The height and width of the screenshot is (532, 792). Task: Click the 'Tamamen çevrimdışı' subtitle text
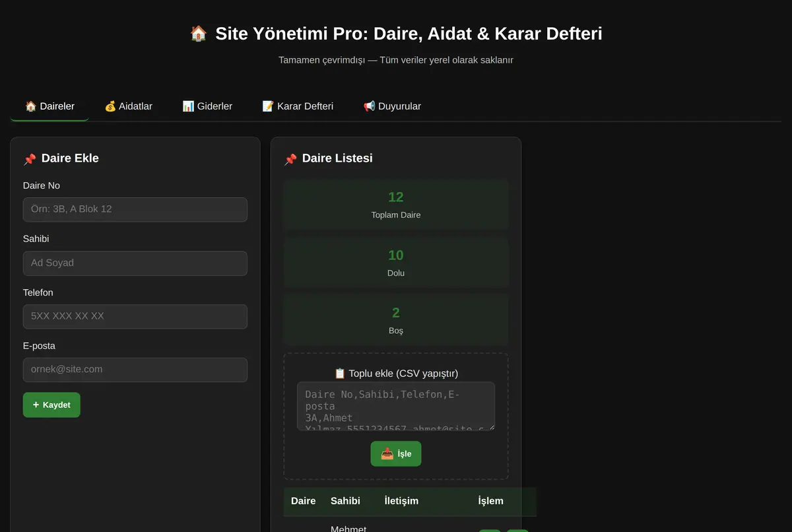click(396, 60)
